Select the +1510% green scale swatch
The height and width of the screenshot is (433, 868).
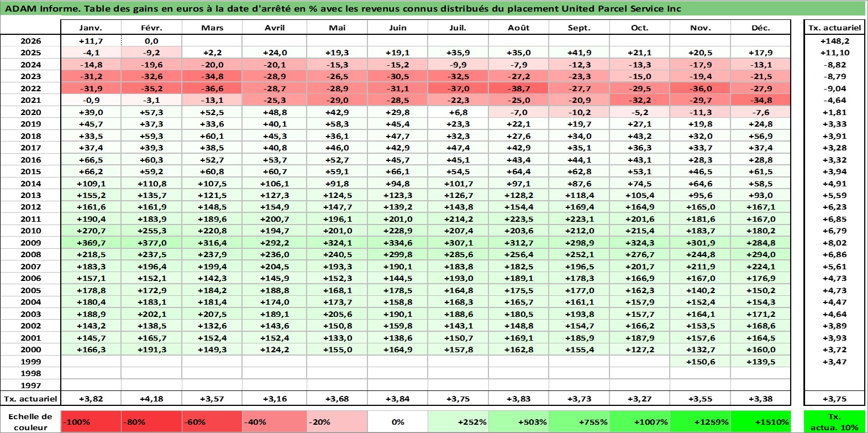tap(760, 422)
